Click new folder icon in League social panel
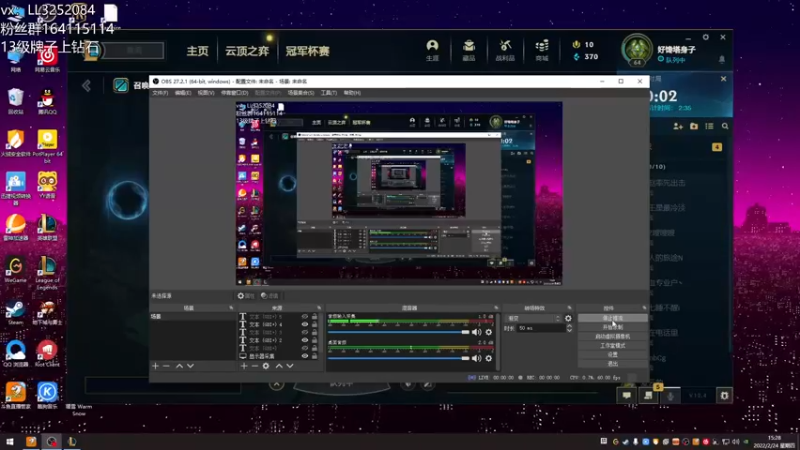 (x=693, y=126)
